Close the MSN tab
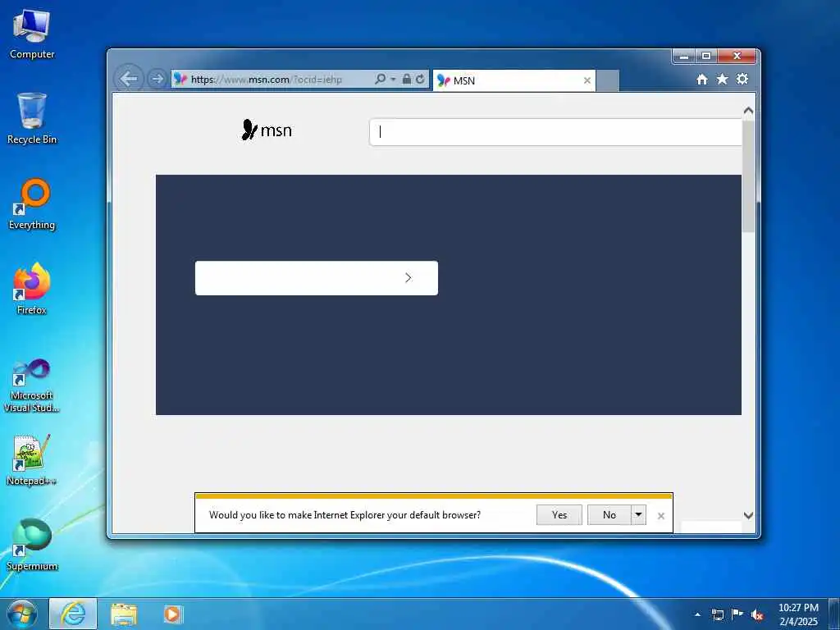The image size is (840, 630). coord(587,80)
